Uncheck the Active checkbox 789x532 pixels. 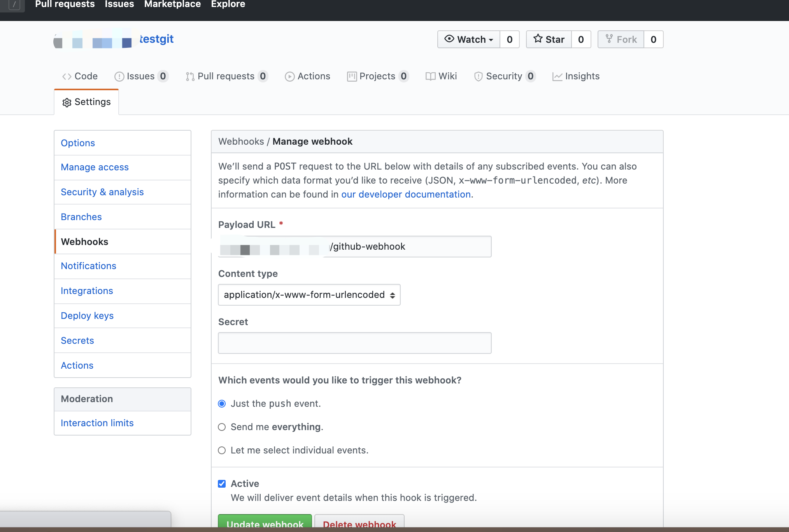coord(222,484)
